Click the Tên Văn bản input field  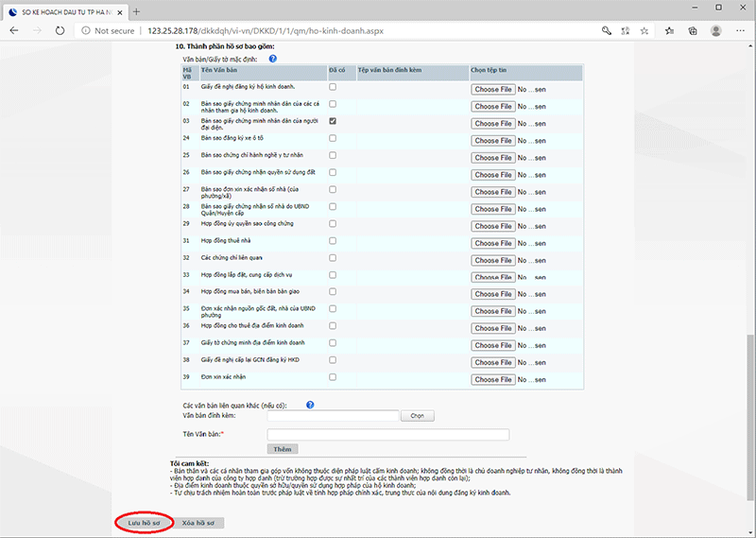388,434
